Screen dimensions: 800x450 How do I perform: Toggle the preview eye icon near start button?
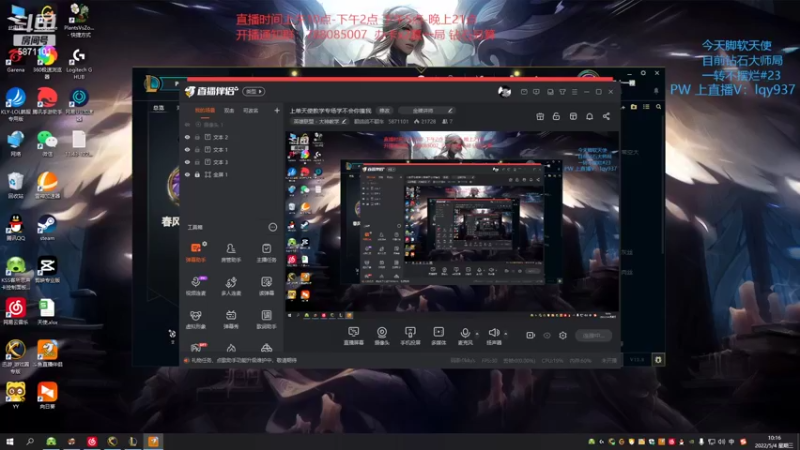click(x=547, y=335)
